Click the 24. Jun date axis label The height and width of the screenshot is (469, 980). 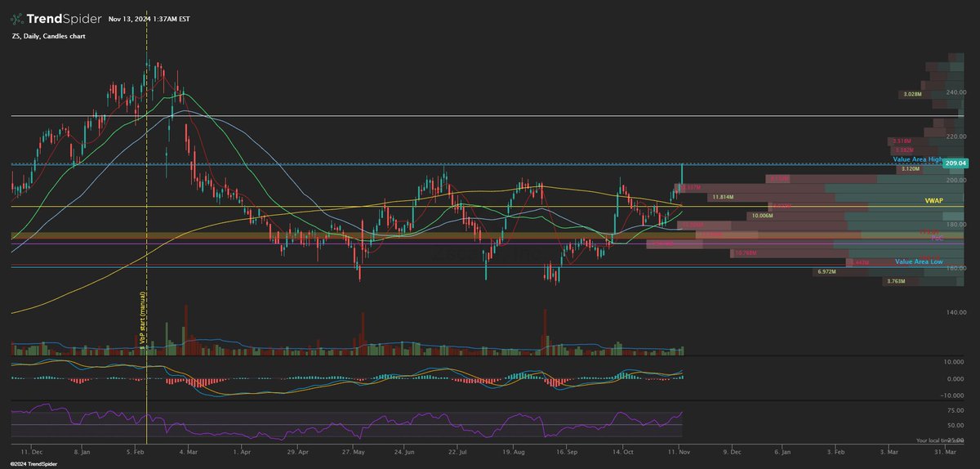click(x=405, y=450)
